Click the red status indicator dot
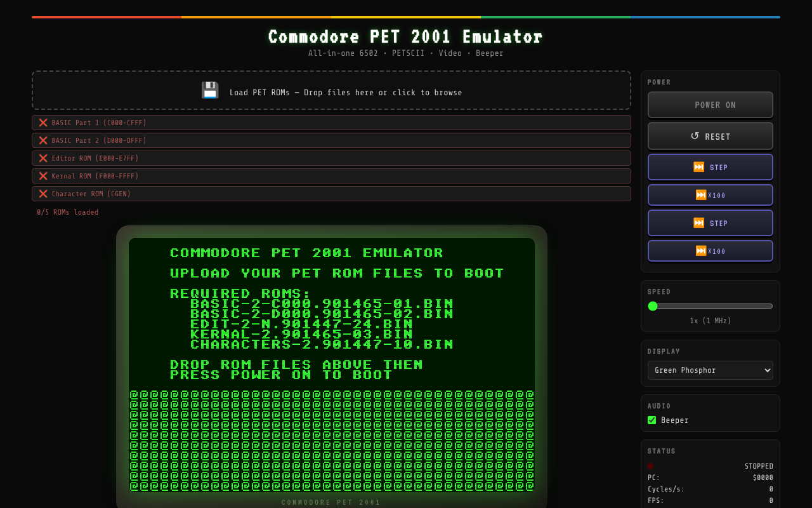Screen dimensions: 812x508 click(650, 466)
